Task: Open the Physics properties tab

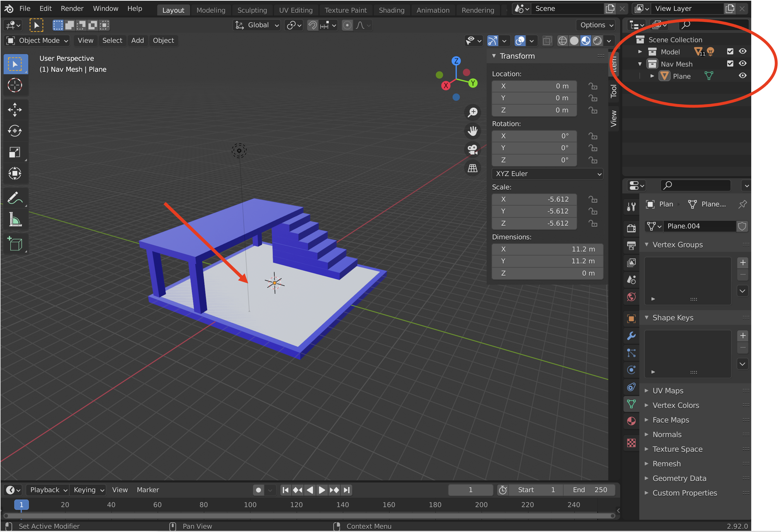Action: [631, 370]
